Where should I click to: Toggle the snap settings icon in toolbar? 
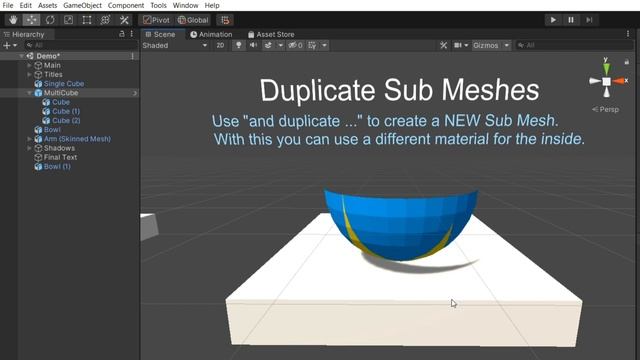(x=225, y=20)
